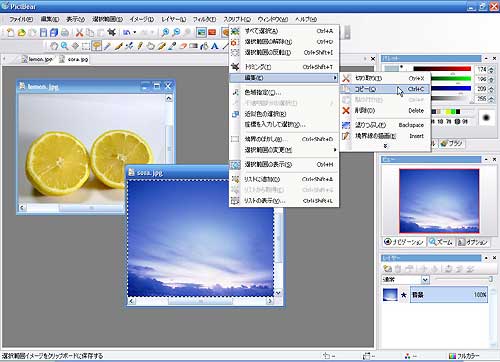
Task: Choose Copy Ctrl+C in the submenu
Action: pos(384,89)
